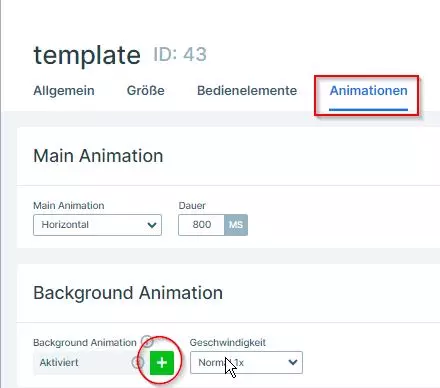Switch to the Allgemein tab
The width and height of the screenshot is (440, 388).
tap(64, 90)
